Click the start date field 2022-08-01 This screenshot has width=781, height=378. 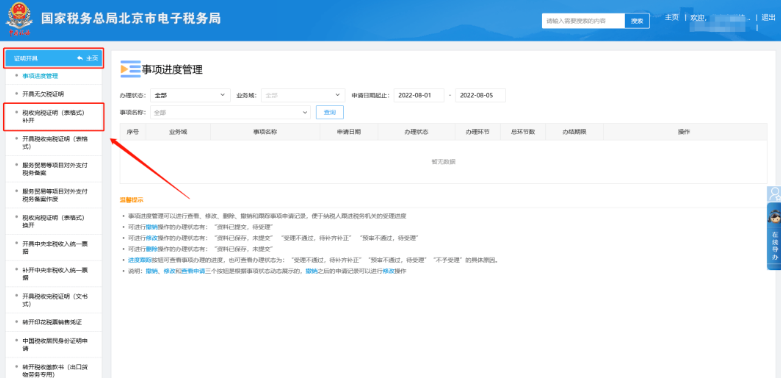(419, 95)
